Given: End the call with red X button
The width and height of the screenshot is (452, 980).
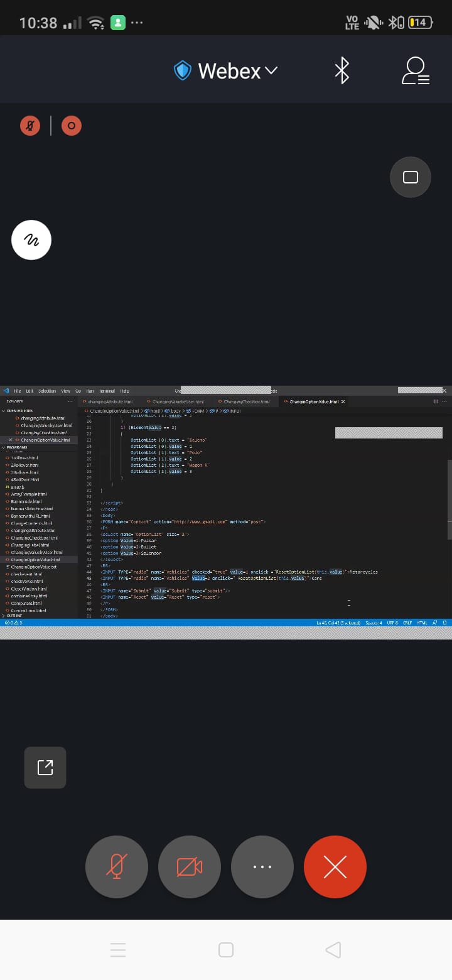Looking at the screenshot, I should (335, 867).
